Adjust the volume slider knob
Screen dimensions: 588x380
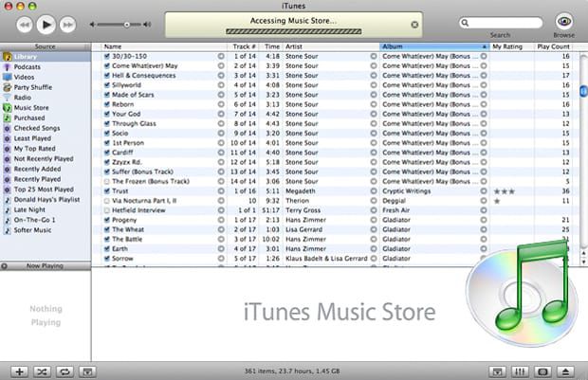(127, 25)
